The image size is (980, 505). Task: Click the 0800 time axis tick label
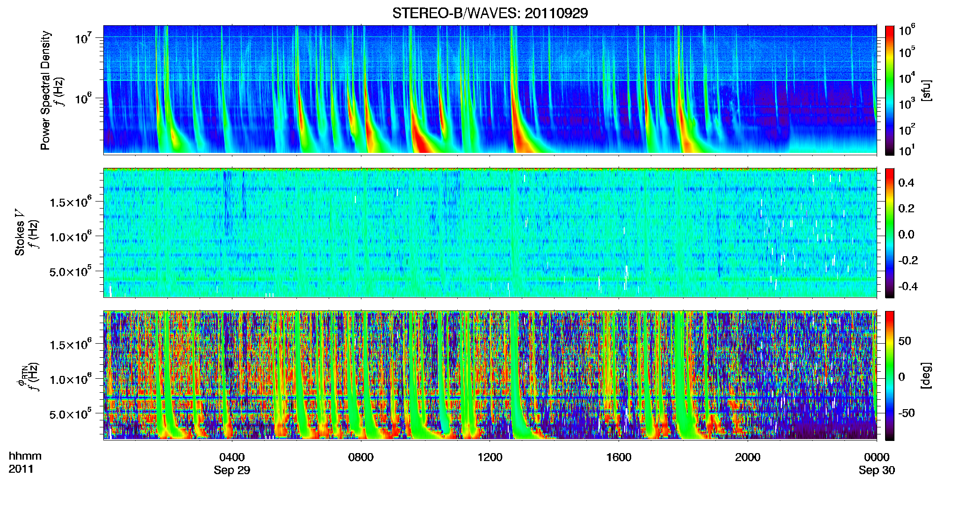(x=361, y=457)
